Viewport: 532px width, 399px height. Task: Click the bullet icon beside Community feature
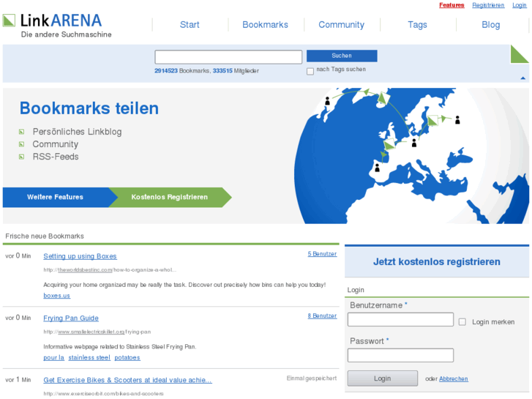[21, 144]
